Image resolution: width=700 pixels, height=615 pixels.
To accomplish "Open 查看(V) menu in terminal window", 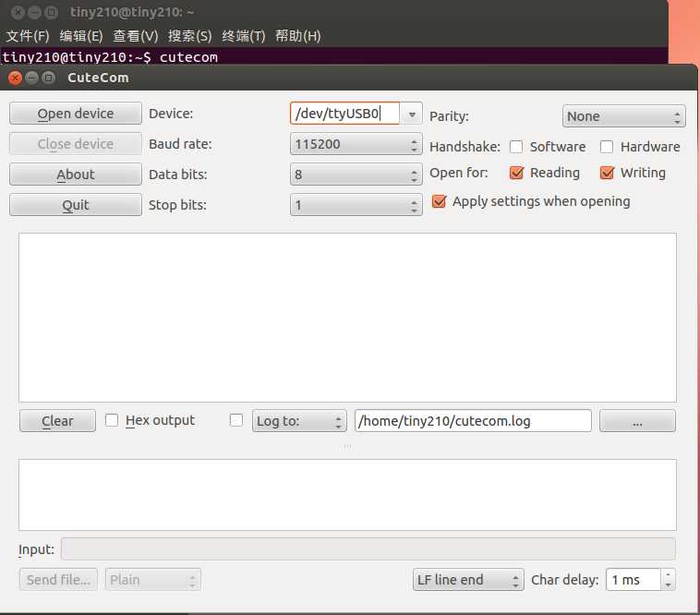I will pos(136,36).
